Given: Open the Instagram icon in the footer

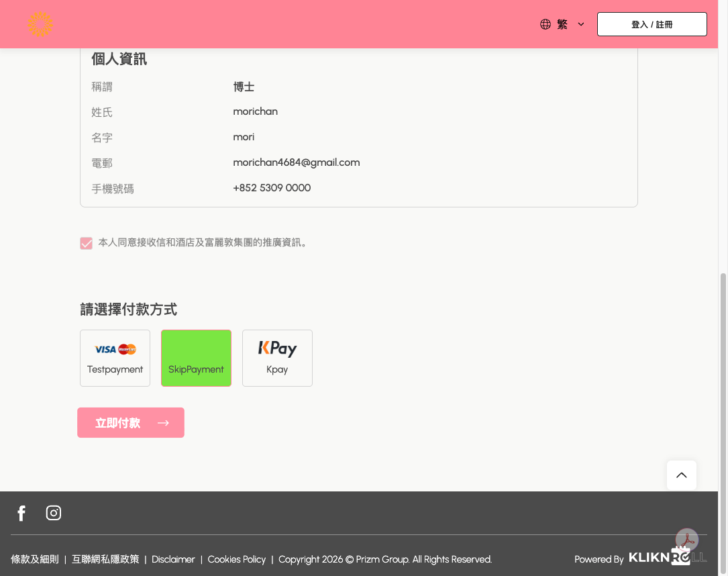Looking at the screenshot, I should pos(54,513).
